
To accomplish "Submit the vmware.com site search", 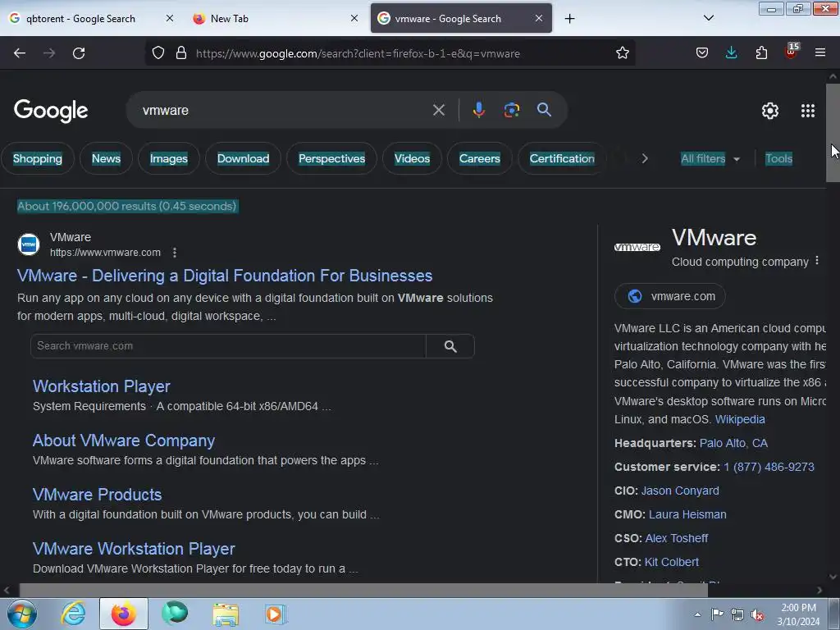I will 450,347.
